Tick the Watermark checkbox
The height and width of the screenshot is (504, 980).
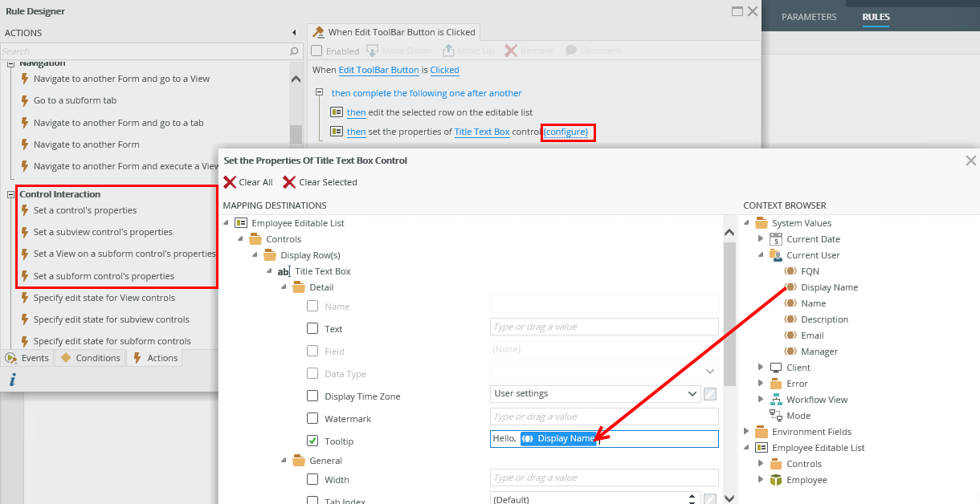(312, 418)
